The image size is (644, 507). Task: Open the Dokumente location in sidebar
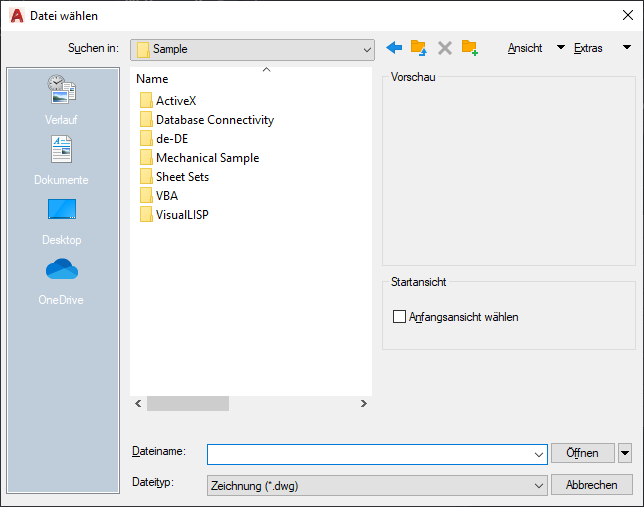pyautogui.click(x=61, y=161)
